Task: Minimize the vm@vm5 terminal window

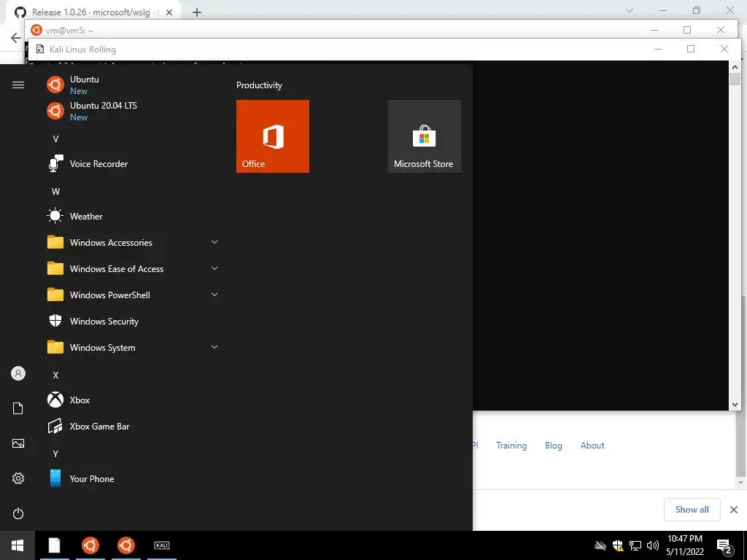Action: point(654,30)
